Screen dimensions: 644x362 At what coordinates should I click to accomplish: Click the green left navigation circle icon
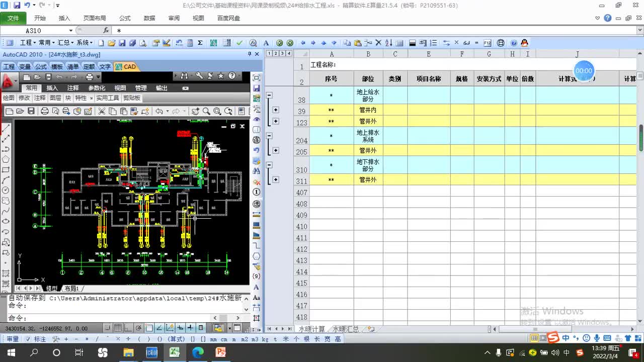click(x=279, y=43)
